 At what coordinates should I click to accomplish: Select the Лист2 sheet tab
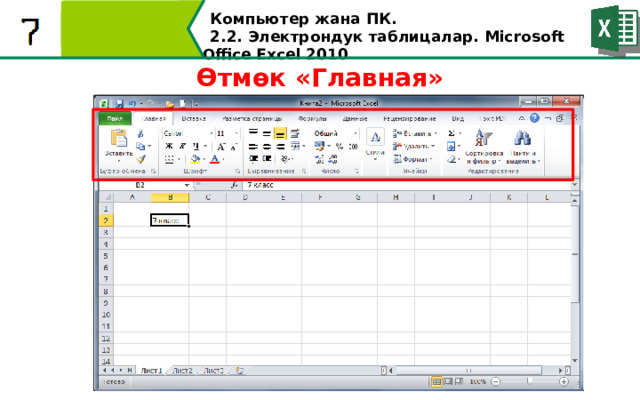coord(182,371)
